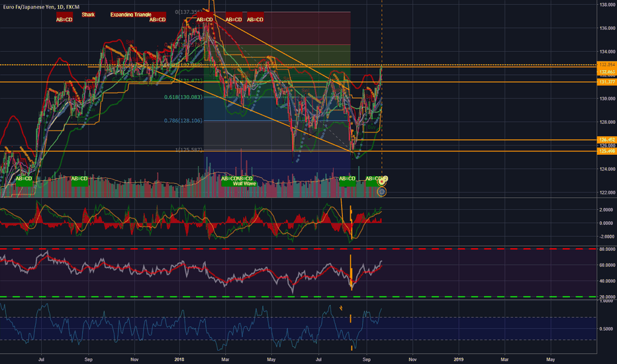Select the green dashed oversold line at 20

(x=299, y=297)
